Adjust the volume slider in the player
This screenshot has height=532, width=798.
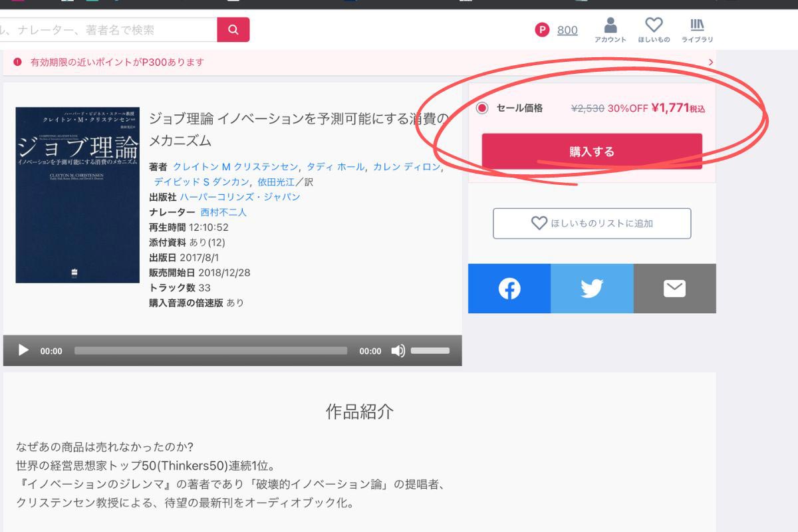coord(430,350)
